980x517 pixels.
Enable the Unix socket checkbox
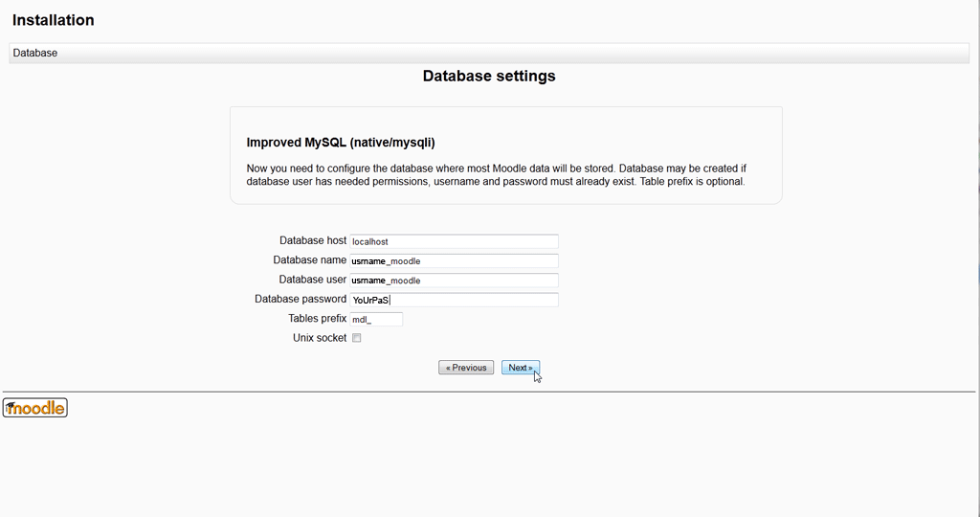357,338
